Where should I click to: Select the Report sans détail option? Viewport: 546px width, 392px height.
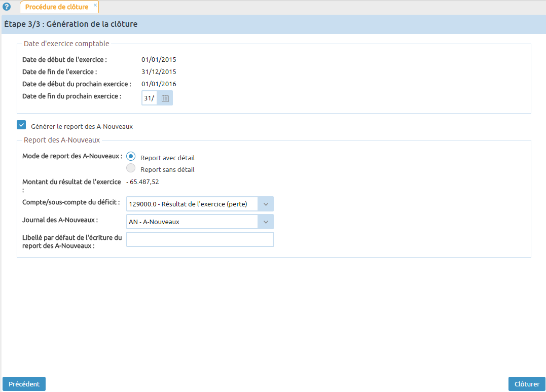pos(131,167)
